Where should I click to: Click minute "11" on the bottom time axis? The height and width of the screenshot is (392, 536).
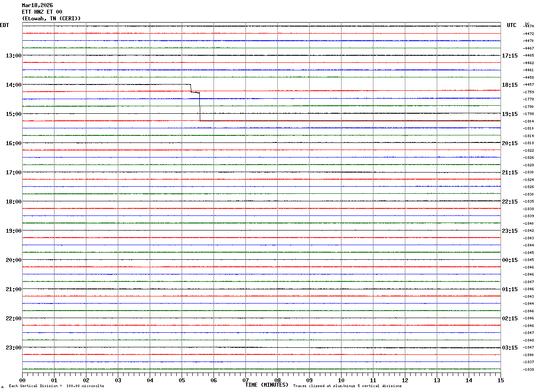[373, 380]
